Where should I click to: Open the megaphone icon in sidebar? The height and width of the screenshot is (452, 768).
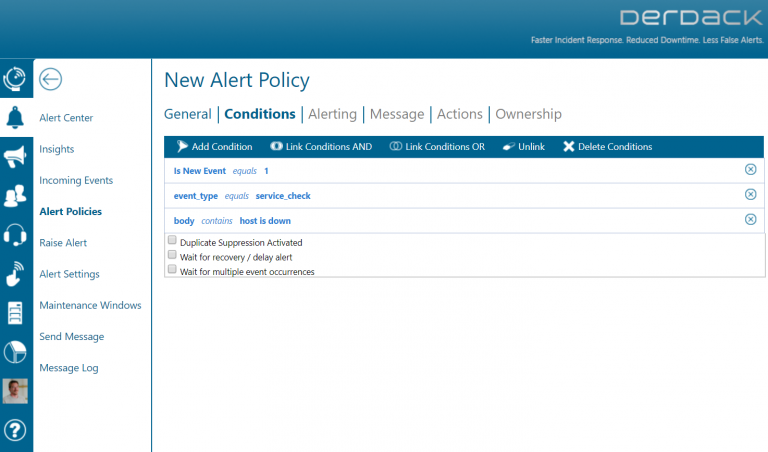pos(15,157)
